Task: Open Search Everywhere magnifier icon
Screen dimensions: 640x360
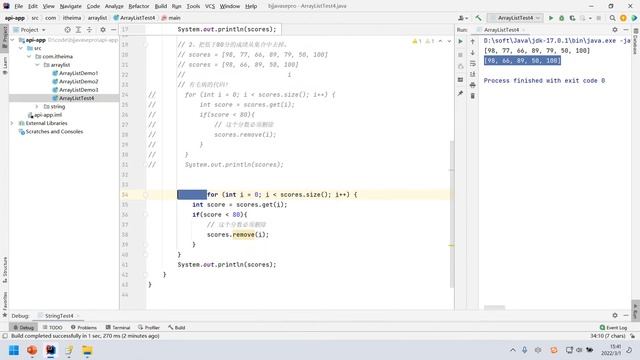Action: [x=612, y=18]
